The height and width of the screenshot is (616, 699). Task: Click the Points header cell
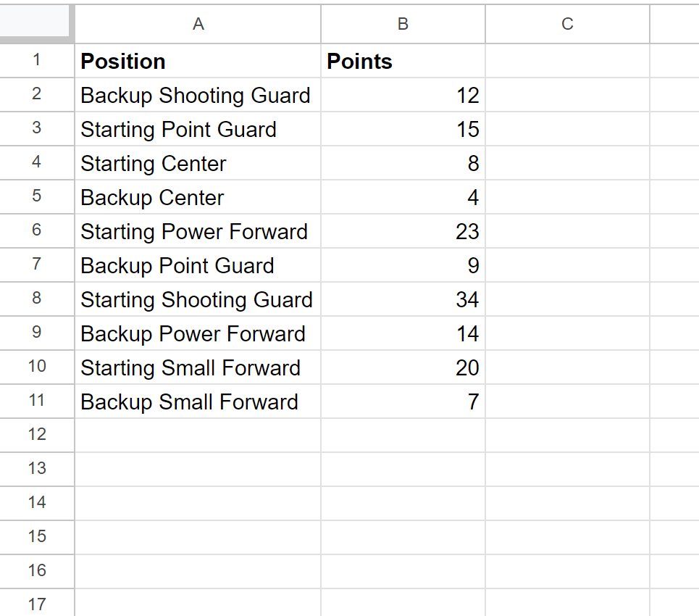click(x=403, y=61)
